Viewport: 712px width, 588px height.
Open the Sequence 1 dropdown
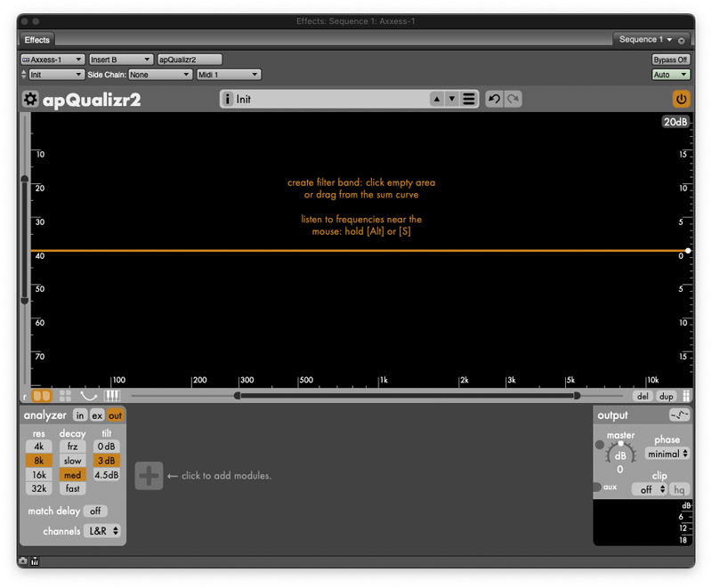click(645, 39)
